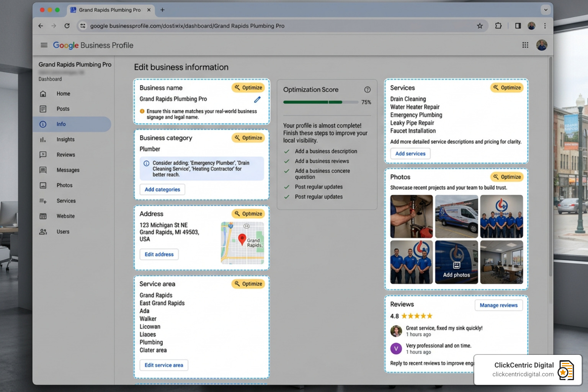
Task: Select the Insights icon in the sidebar
Action: tap(43, 139)
